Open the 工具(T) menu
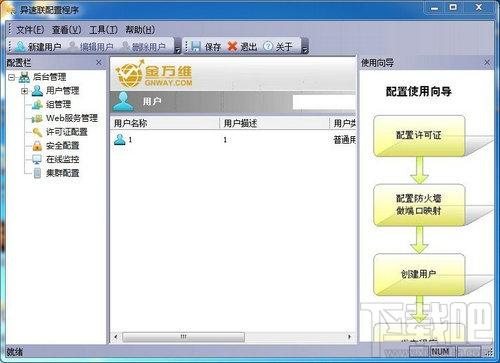Image resolution: width=500 pixels, height=363 pixels. tap(103, 30)
